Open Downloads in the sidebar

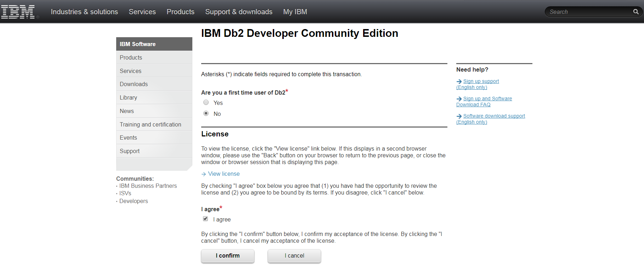pyautogui.click(x=154, y=84)
